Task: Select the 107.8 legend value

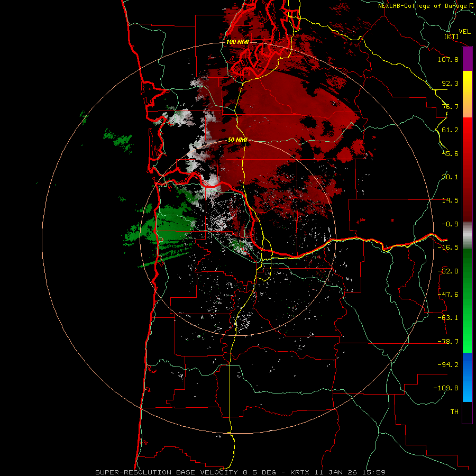Action: pyautogui.click(x=448, y=59)
